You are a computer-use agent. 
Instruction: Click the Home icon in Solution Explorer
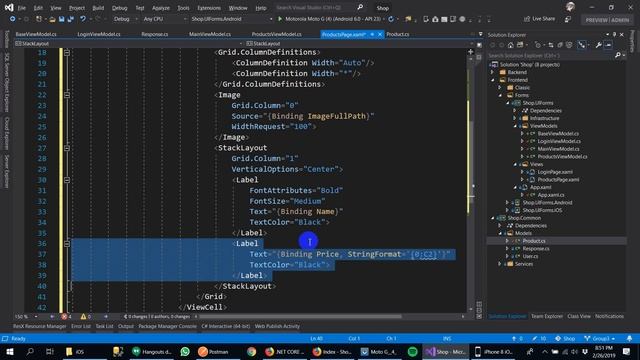(x=510, y=45)
